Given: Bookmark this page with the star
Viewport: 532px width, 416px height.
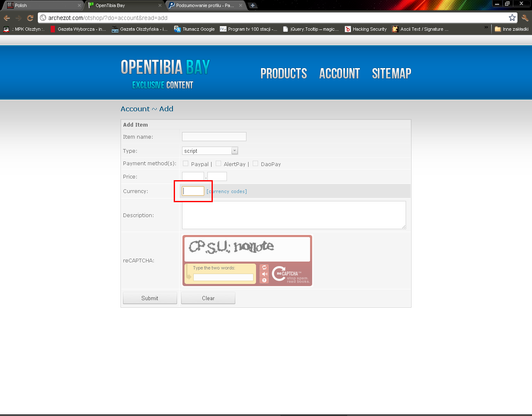Looking at the screenshot, I should coord(512,17).
